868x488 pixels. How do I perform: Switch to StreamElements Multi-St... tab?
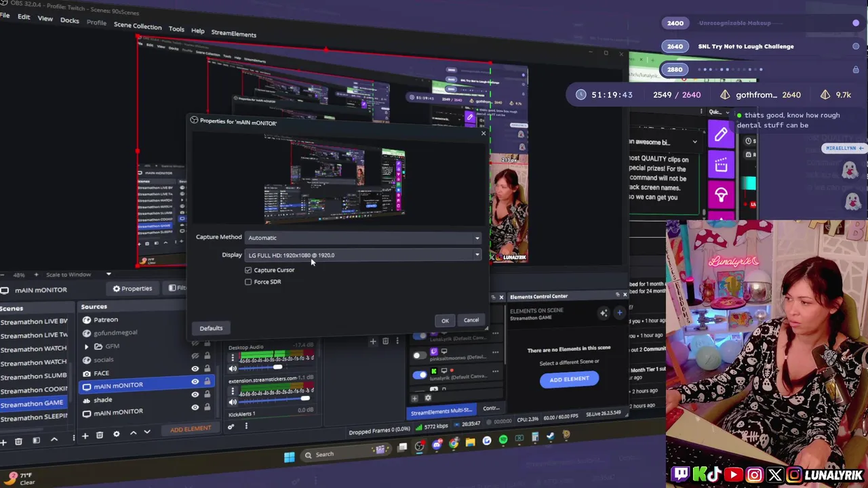click(x=441, y=411)
